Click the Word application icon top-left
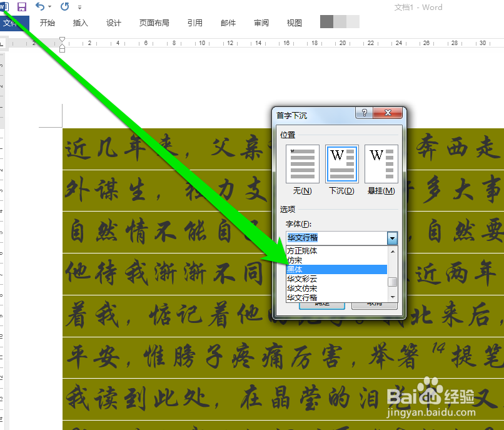The width and height of the screenshot is (504, 430). pyautogui.click(x=5, y=7)
